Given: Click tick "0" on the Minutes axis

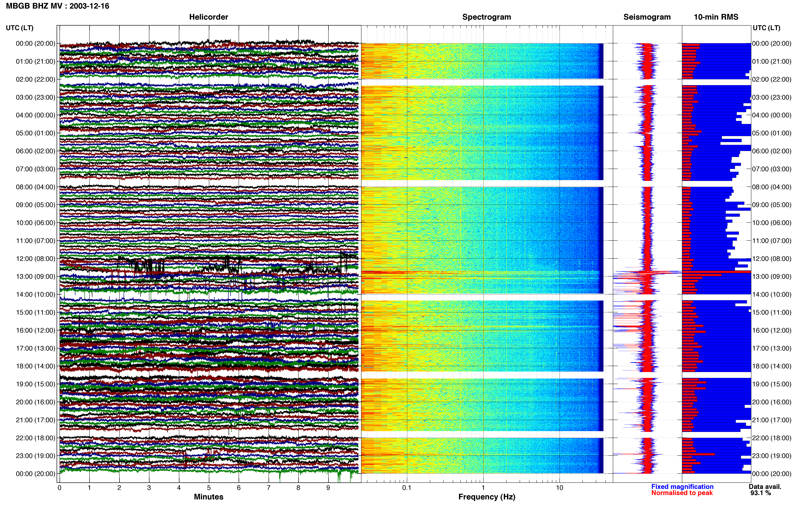Looking at the screenshot, I should [x=59, y=488].
